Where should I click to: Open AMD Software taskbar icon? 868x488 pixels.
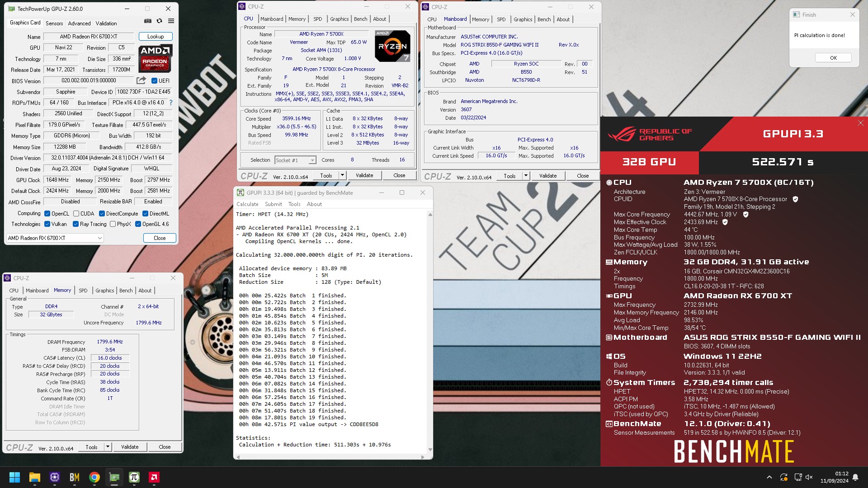click(154, 477)
